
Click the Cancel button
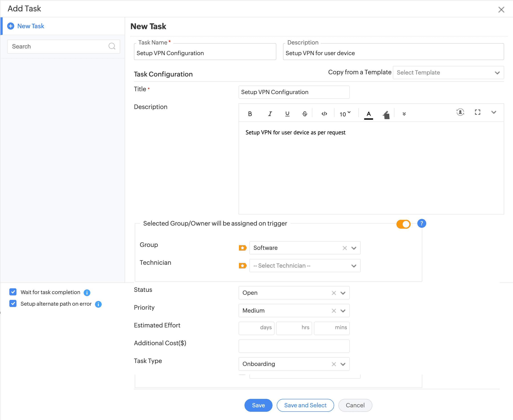click(x=355, y=405)
